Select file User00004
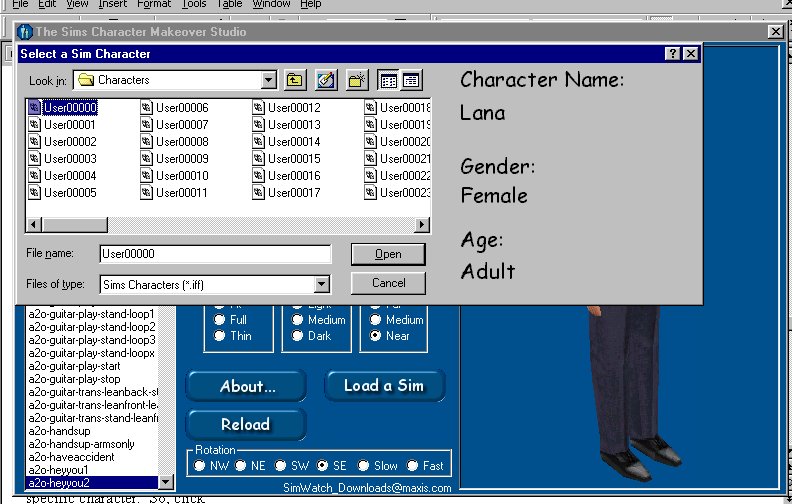792x504 pixels. pyautogui.click(x=62, y=176)
